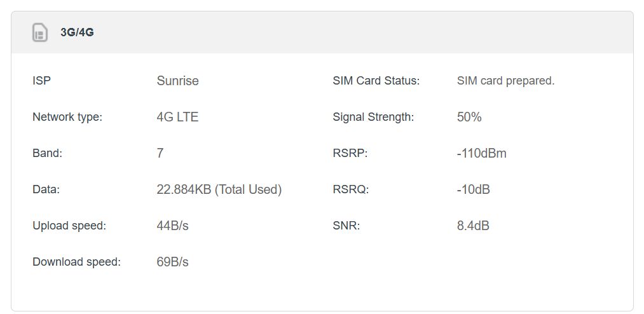Click the SIM card icon in header
Screen dimensions: 644x314
click(x=40, y=32)
